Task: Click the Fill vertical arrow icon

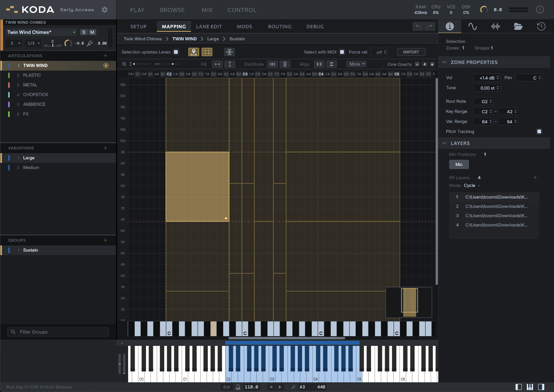Action: (x=230, y=64)
